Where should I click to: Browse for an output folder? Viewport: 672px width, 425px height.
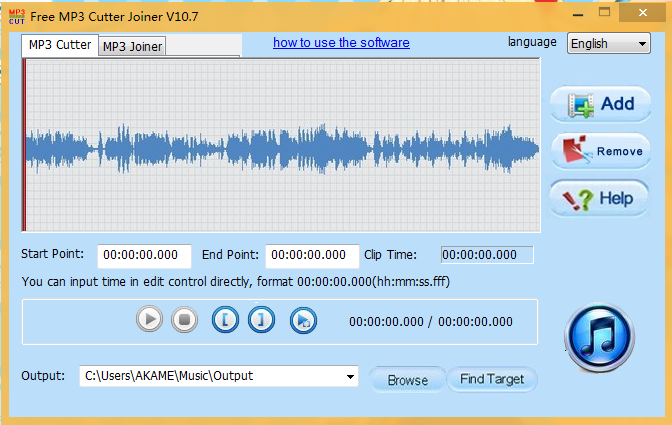(408, 380)
